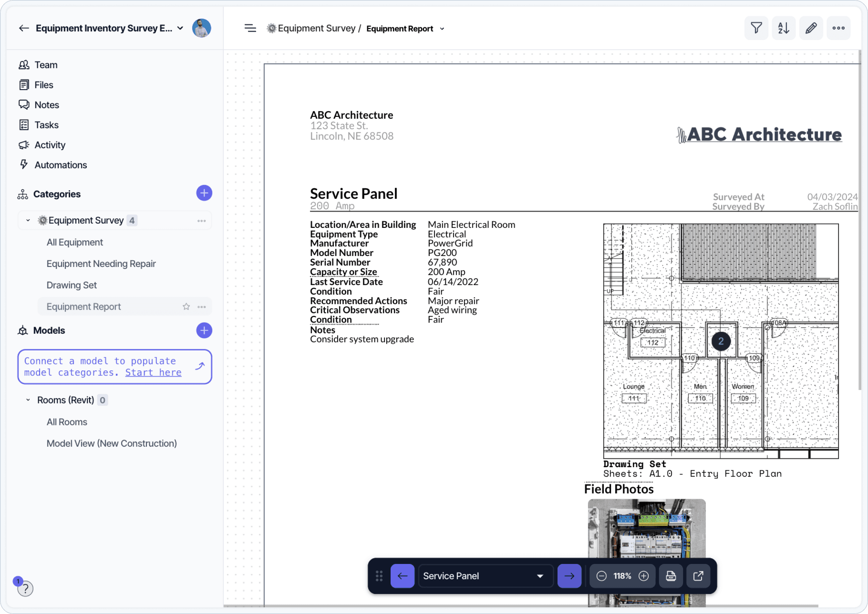
Task: Favorite the Equipment Report view star
Action: pos(186,307)
